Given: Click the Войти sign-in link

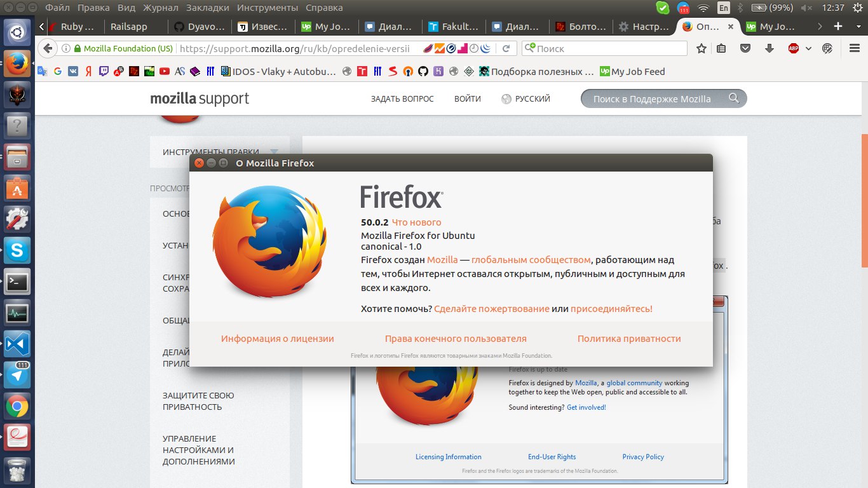Looking at the screenshot, I should 468,98.
